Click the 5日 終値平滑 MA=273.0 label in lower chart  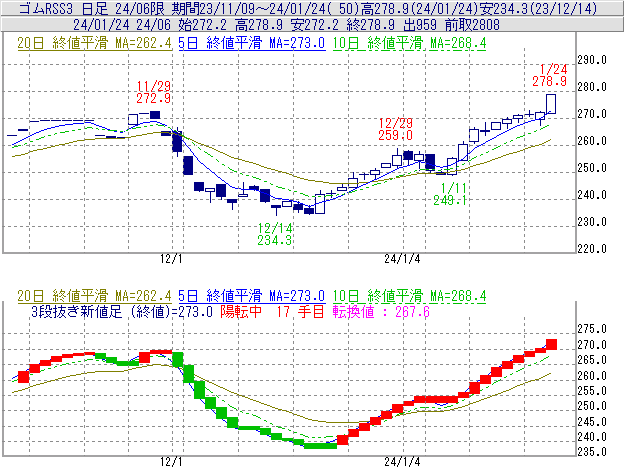252,296
